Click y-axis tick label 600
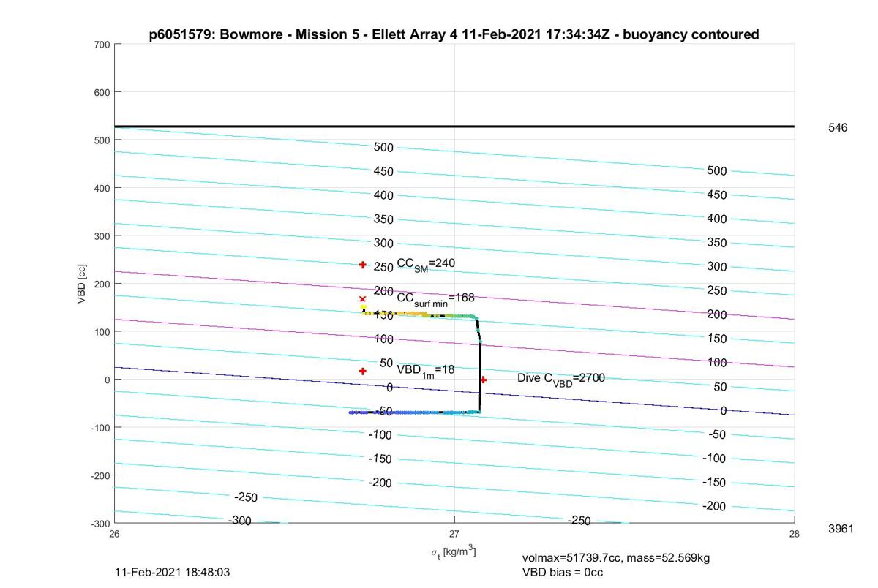This screenshot has width=878, height=588. click(102, 92)
